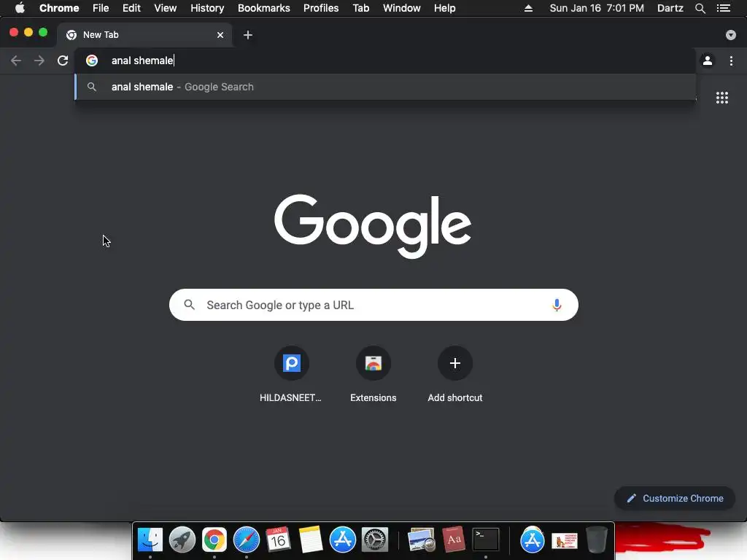Open the Apple menu
Viewport: 747px width, 560px height.
pos(20,8)
